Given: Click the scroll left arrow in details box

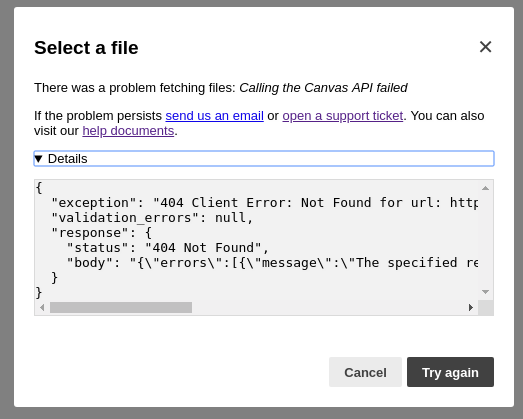Looking at the screenshot, I should [42, 307].
